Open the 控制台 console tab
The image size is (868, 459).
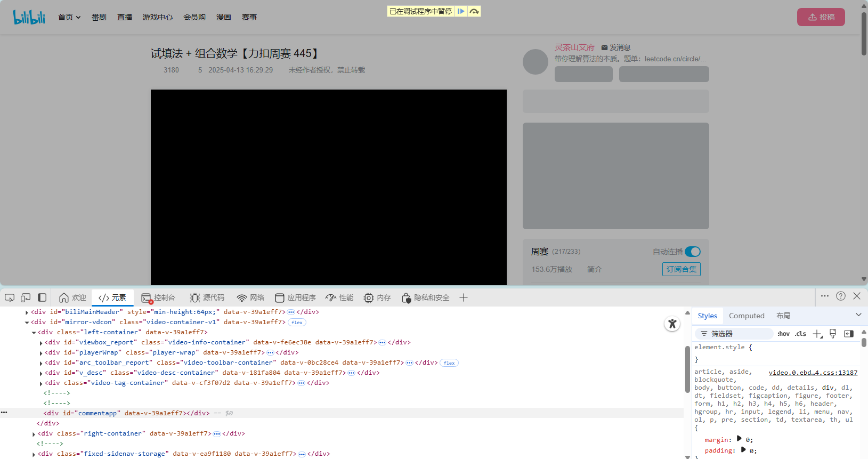tap(158, 297)
